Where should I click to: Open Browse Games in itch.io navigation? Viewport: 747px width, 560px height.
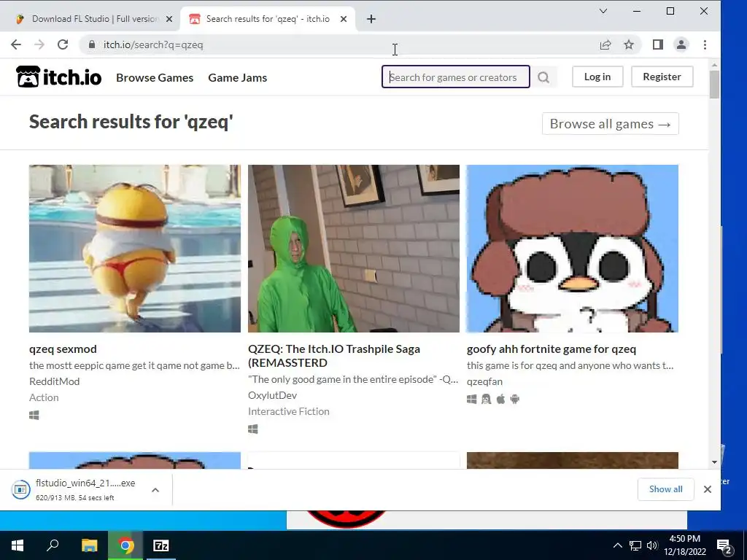(x=155, y=77)
